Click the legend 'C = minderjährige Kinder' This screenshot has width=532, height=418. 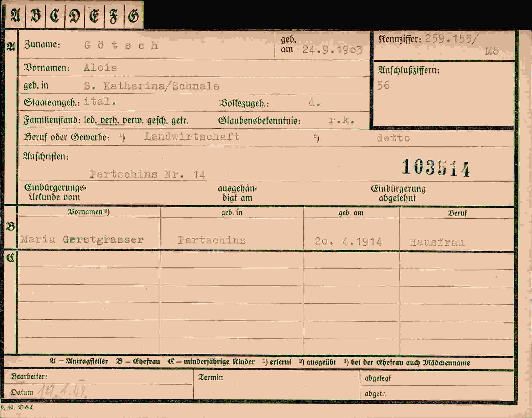point(211,362)
